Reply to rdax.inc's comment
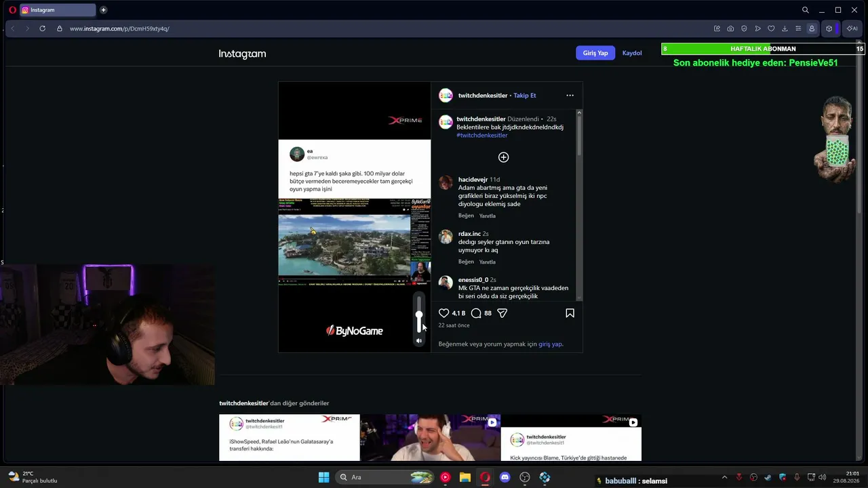The image size is (868, 488). tap(488, 262)
